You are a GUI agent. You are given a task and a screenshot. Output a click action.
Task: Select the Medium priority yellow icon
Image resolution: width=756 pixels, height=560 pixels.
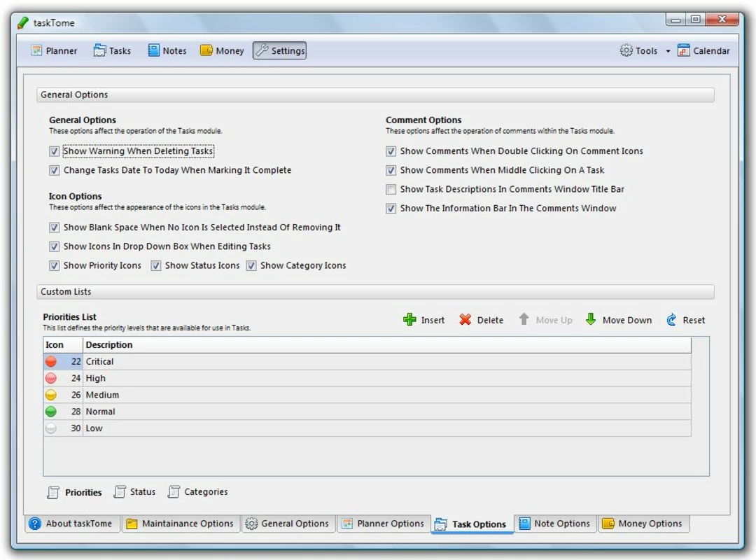pyautogui.click(x=50, y=395)
